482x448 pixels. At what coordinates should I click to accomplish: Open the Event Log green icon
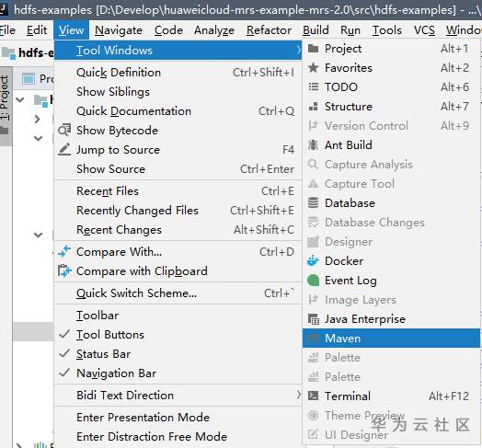coord(313,281)
